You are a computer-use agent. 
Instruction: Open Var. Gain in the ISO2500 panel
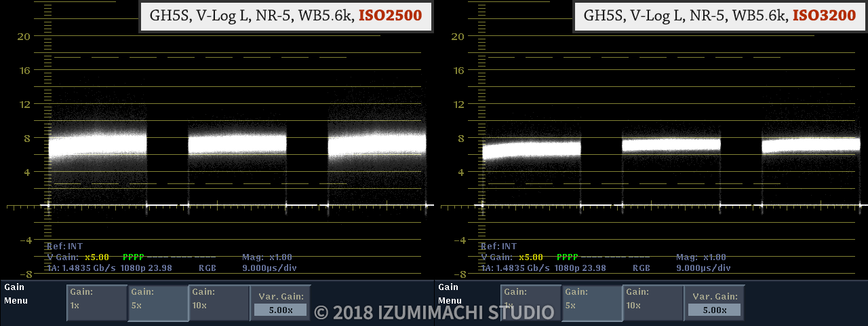tap(280, 303)
